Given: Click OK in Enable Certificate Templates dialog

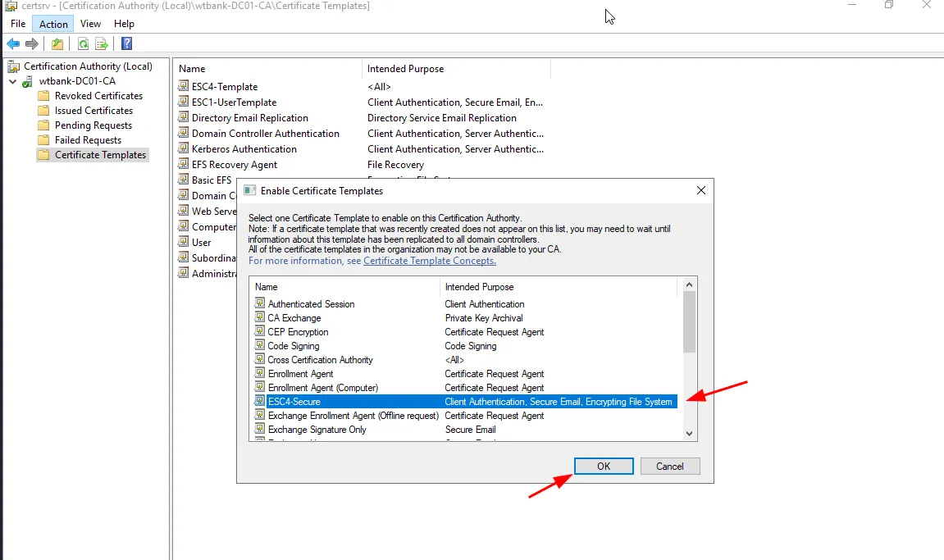Looking at the screenshot, I should [x=604, y=466].
